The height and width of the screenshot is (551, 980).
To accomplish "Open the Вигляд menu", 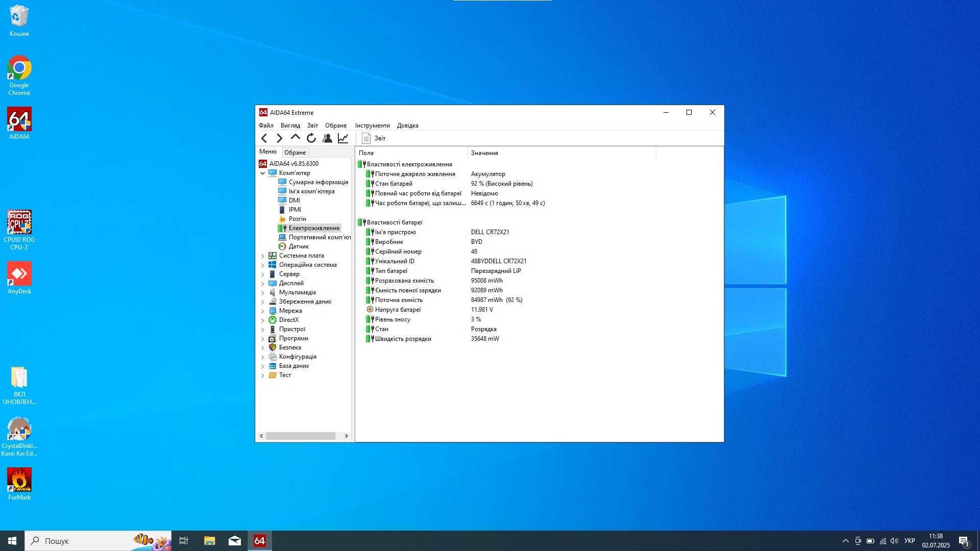I will pyautogui.click(x=290, y=126).
